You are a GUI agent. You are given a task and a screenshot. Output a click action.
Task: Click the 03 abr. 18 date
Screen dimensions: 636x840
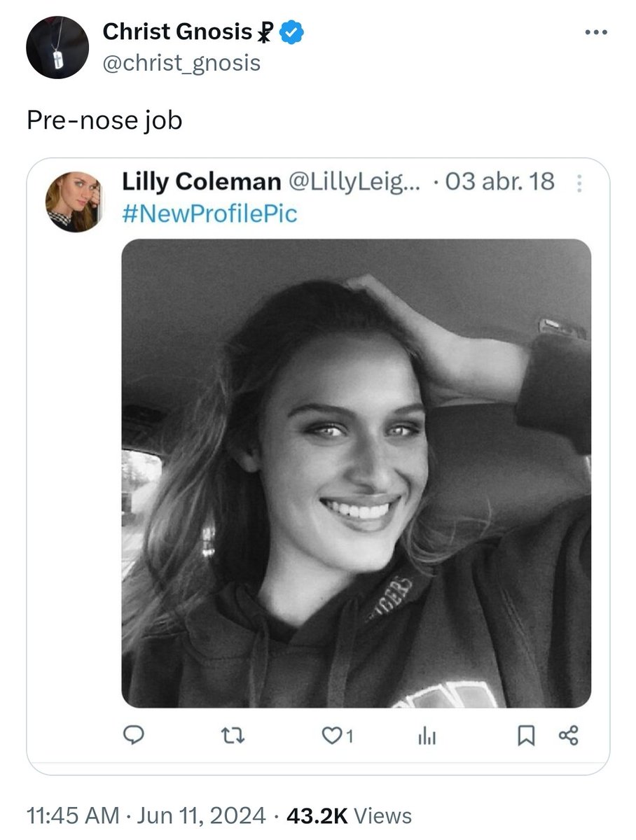tap(499, 182)
